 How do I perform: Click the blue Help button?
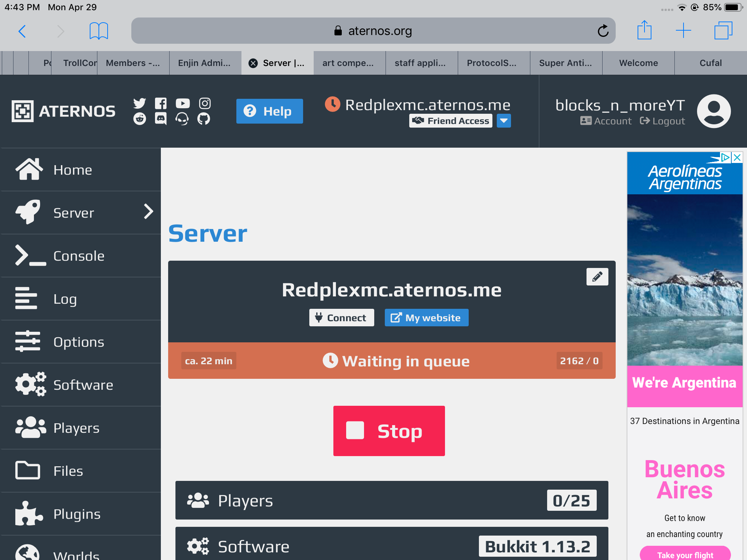270,111
